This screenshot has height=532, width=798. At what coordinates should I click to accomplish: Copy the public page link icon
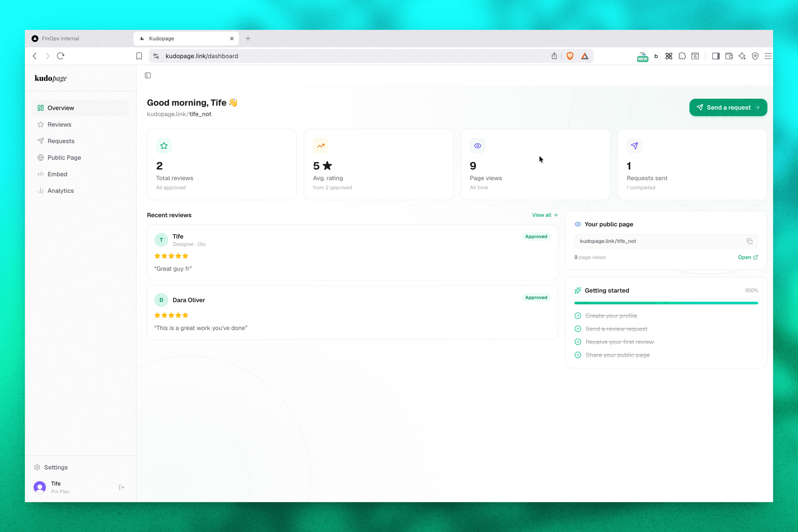tap(750, 241)
